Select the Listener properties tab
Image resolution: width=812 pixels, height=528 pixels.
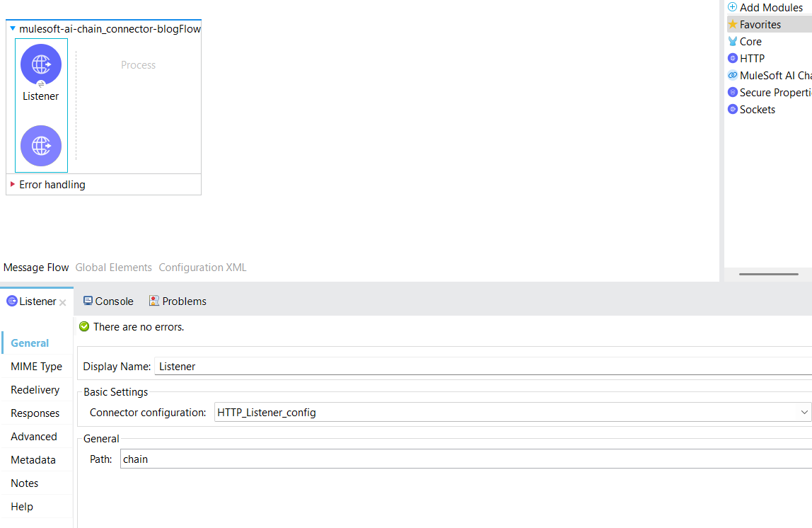tap(37, 301)
